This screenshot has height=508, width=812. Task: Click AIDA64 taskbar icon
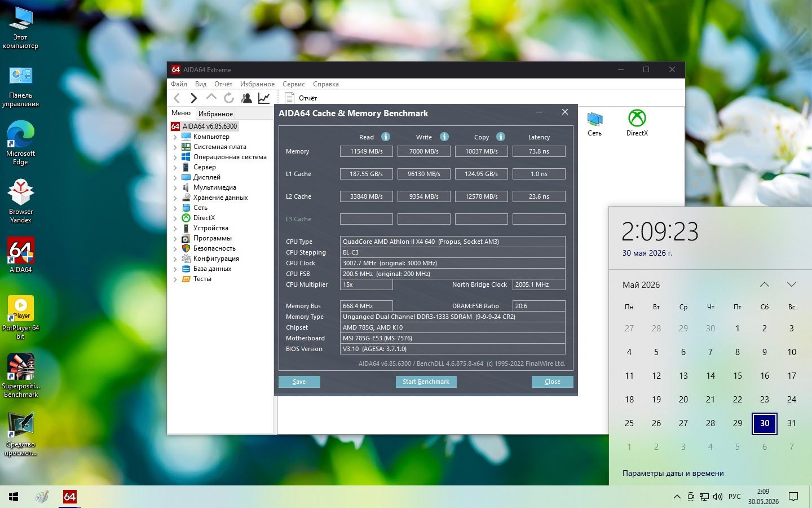pos(70,497)
